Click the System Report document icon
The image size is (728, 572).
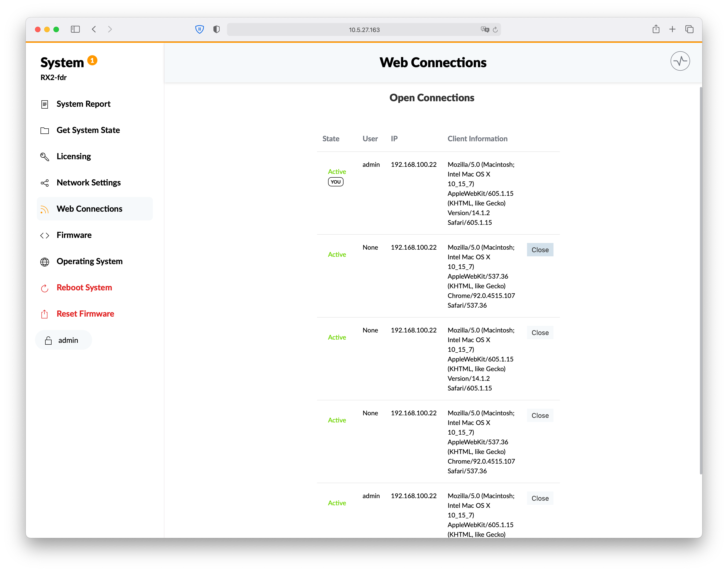(45, 104)
